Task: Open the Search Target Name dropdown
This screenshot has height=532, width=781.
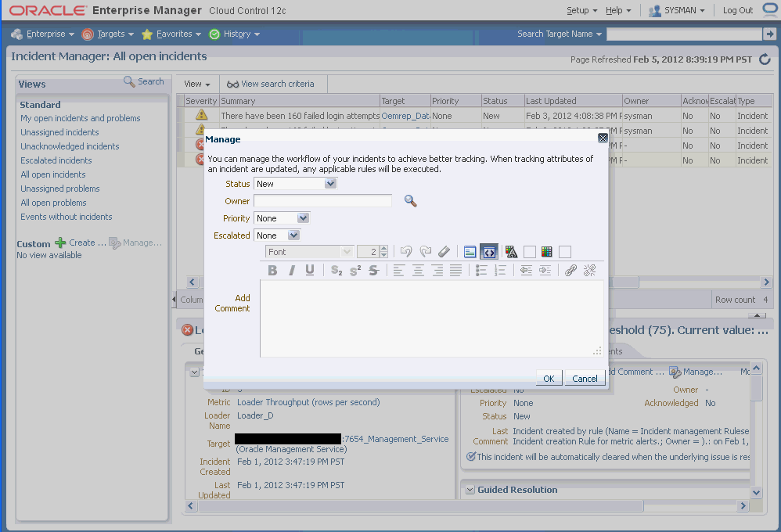Action: (x=560, y=34)
